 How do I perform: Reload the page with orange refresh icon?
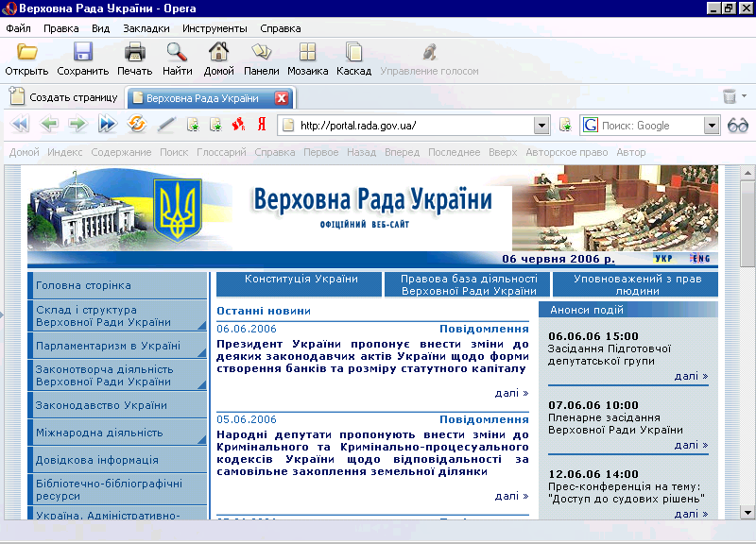tap(137, 124)
